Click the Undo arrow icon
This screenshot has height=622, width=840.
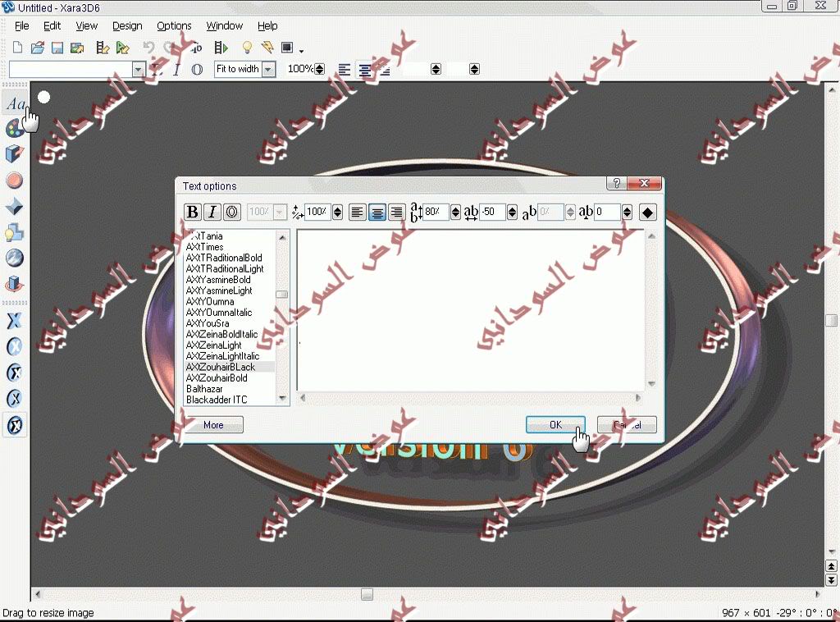click(x=148, y=48)
